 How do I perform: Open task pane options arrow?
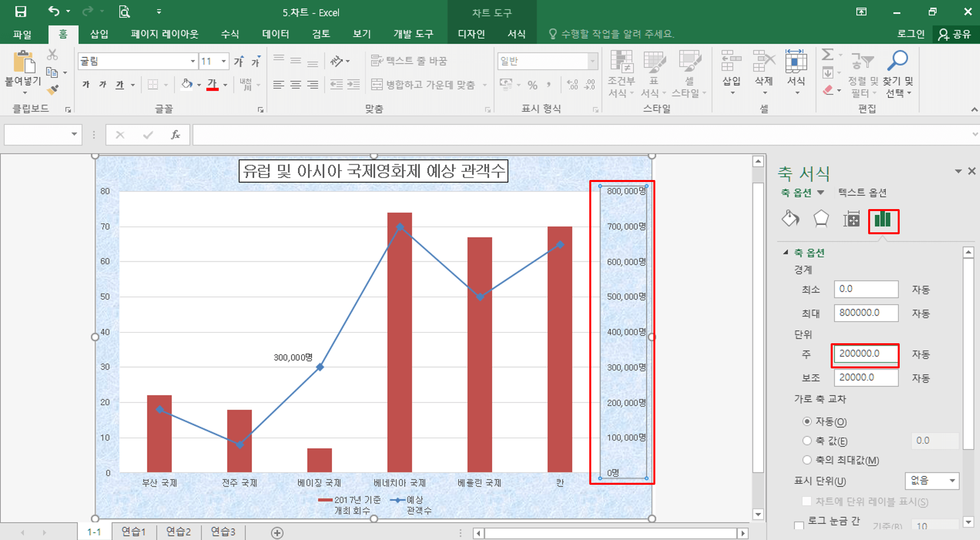coord(958,171)
